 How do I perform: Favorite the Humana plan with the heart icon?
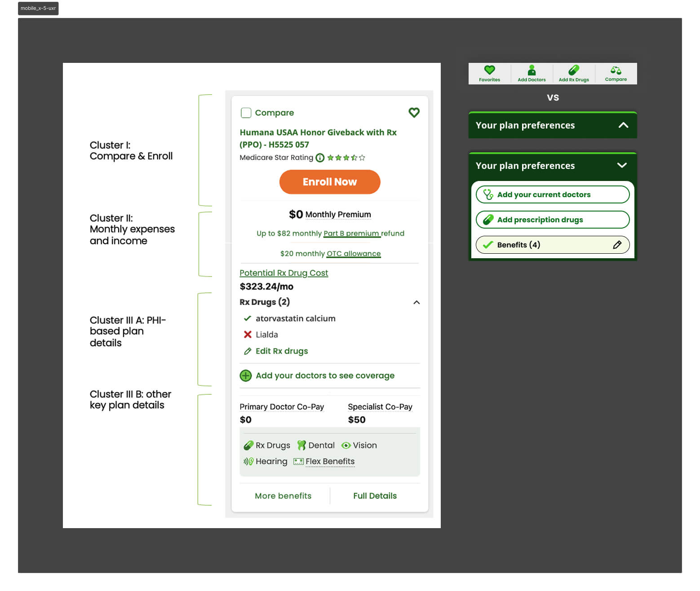point(414,113)
